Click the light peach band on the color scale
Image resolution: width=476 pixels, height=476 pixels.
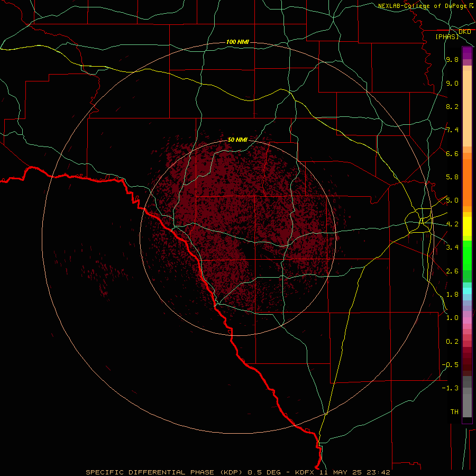pyautogui.click(x=467, y=108)
